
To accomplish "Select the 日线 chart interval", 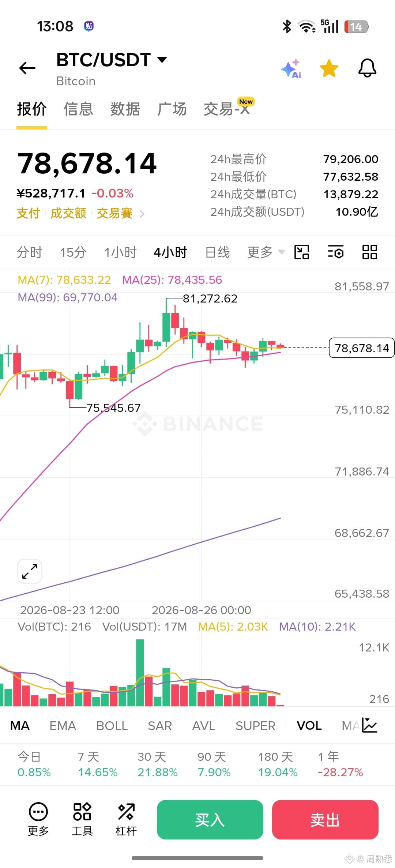I will (x=218, y=252).
